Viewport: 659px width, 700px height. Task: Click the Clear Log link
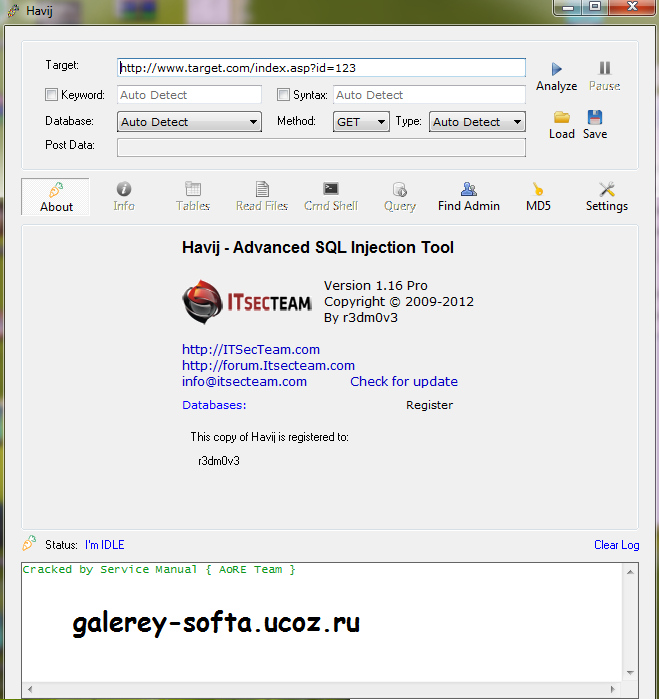617,545
